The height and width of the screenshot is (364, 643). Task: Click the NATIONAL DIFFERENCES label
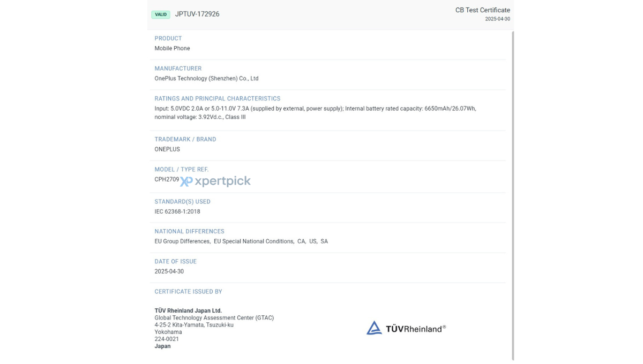(189, 231)
